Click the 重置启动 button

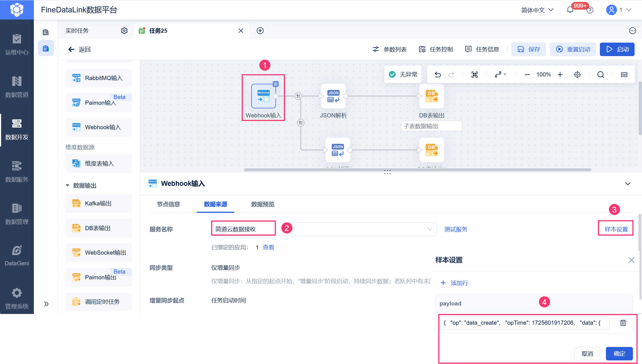click(573, 49)
